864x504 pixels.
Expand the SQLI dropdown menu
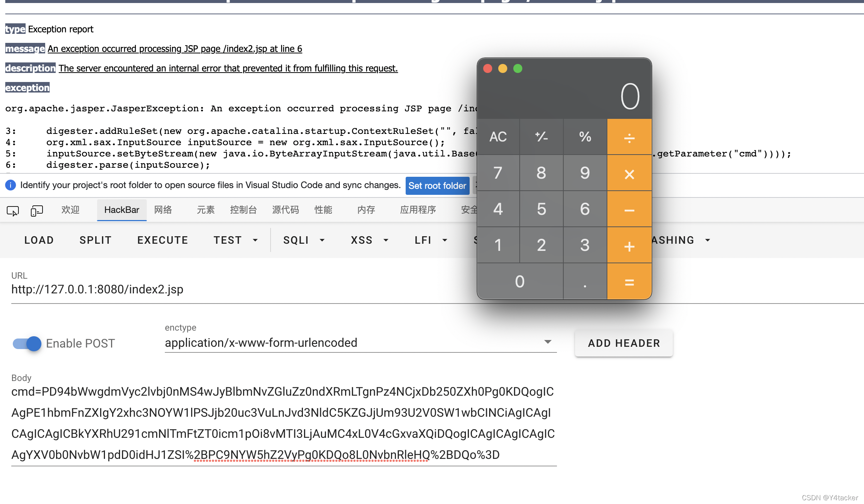304,240
